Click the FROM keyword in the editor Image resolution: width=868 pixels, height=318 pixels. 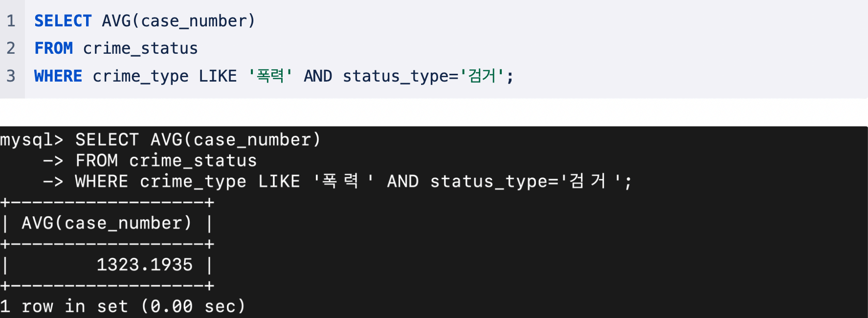pyautogui.click(x=54, y=48)
